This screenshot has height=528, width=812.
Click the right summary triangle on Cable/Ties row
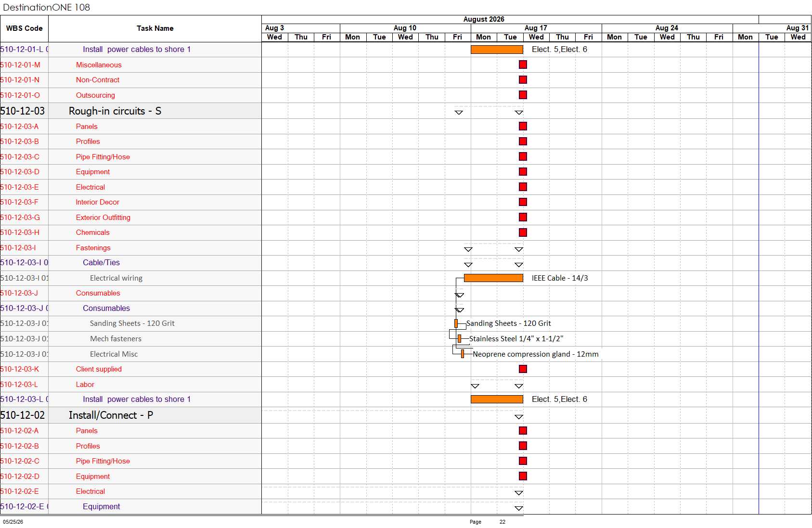point(518,265)
